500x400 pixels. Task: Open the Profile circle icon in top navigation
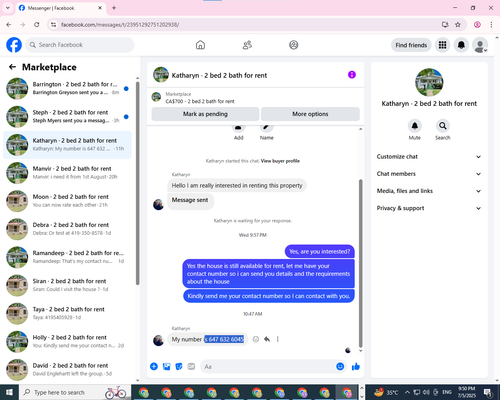pos(294,45)
